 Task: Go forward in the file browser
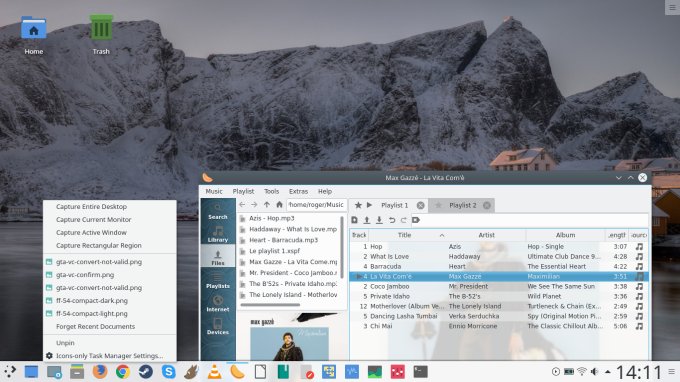click(254, 205)
